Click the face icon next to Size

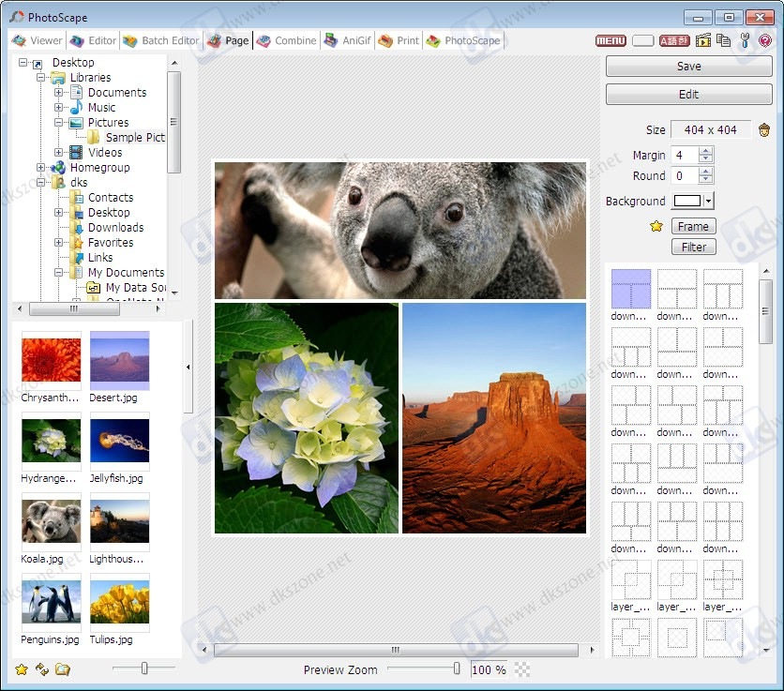coord(764,130)
